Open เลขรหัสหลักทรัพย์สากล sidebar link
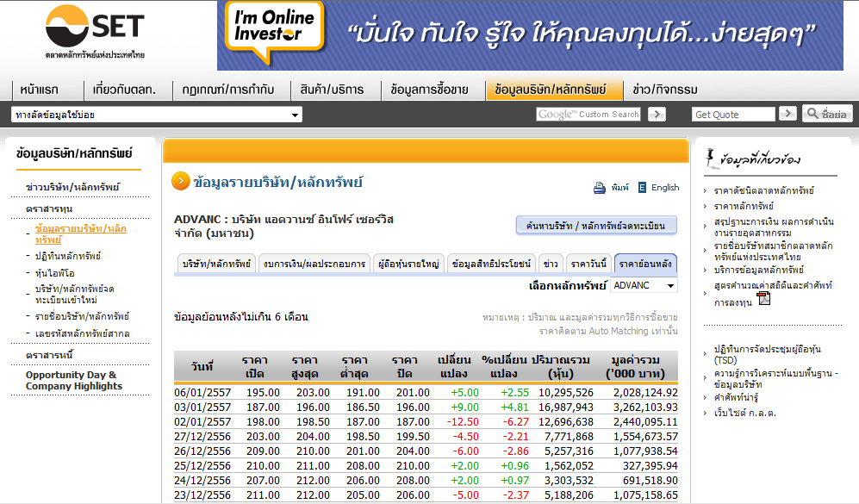Screen dimensions: 859x504 (x=82, y=333)
